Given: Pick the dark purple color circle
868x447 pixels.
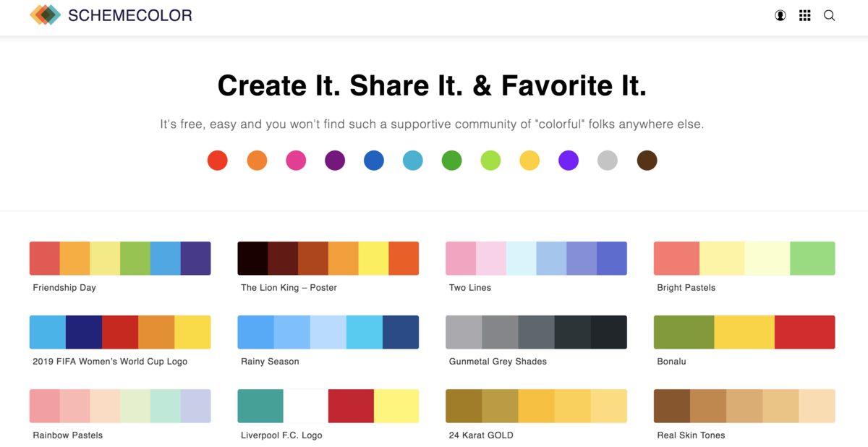Looking at the screenshot, I should click(x=335, y=161).
